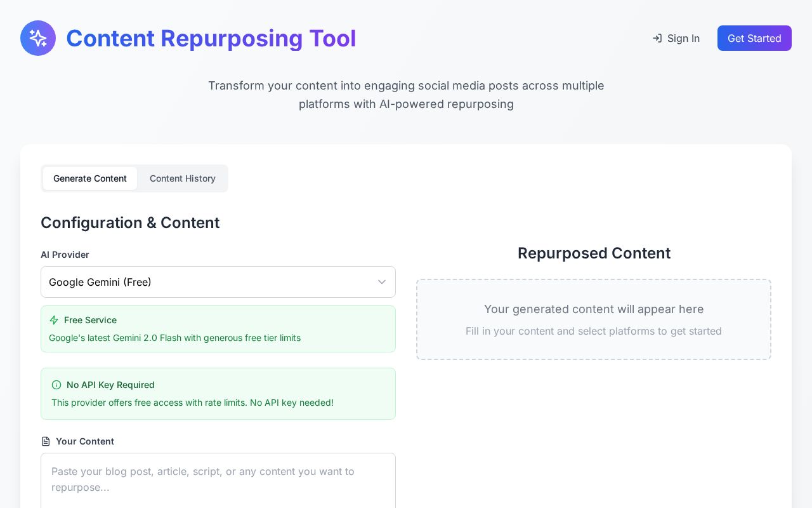Click the Repurposed Content heading
Image resolution: width=812 pixels, height=508 pixels.
point(594,253)
